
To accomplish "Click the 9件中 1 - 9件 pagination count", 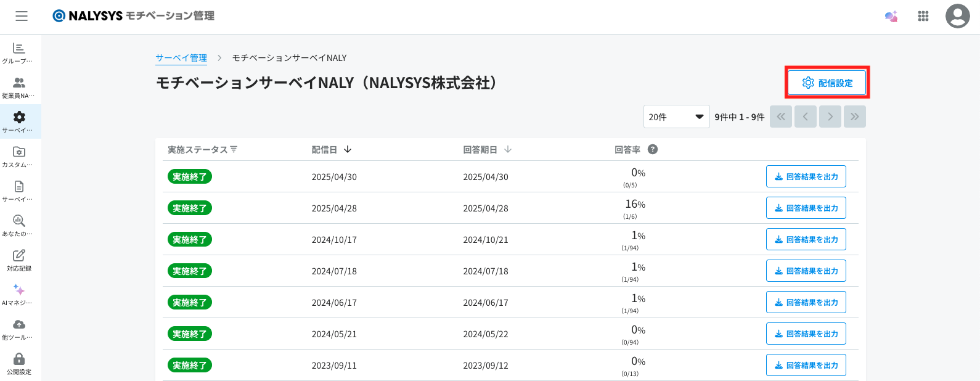I will 740,117.
